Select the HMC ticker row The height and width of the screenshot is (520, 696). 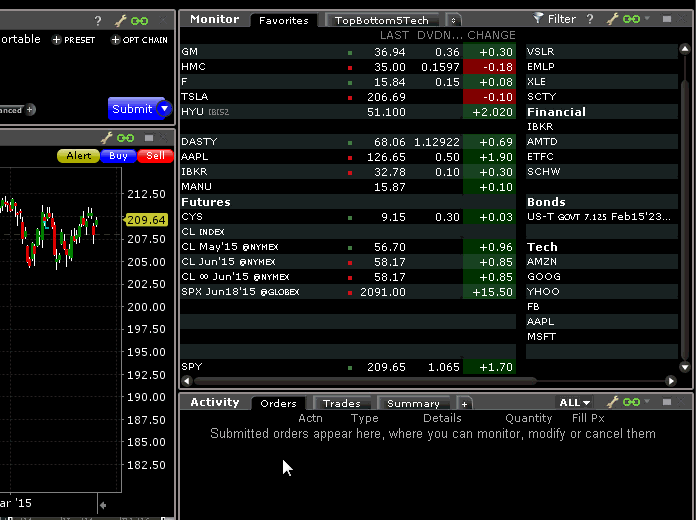point(348,67)
